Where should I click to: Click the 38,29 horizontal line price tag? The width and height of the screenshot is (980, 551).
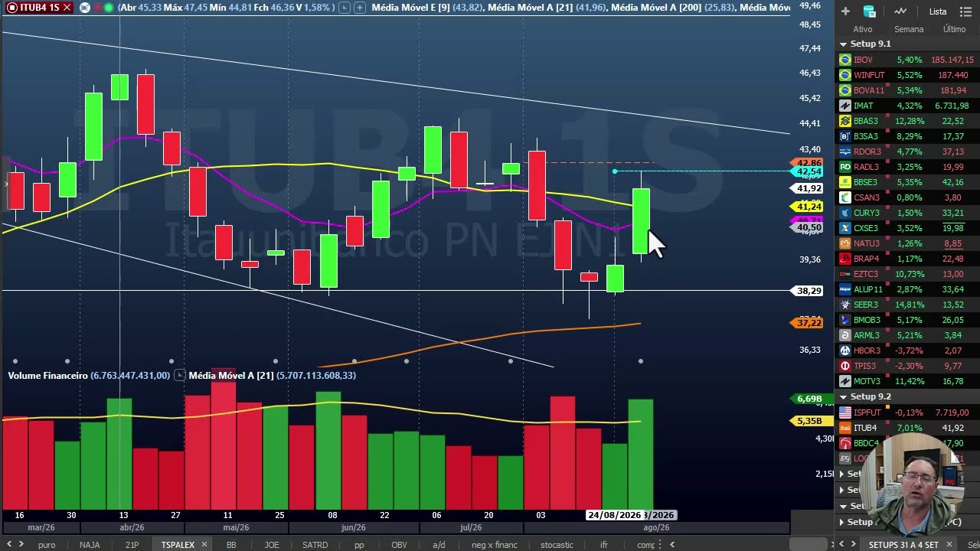808,291
